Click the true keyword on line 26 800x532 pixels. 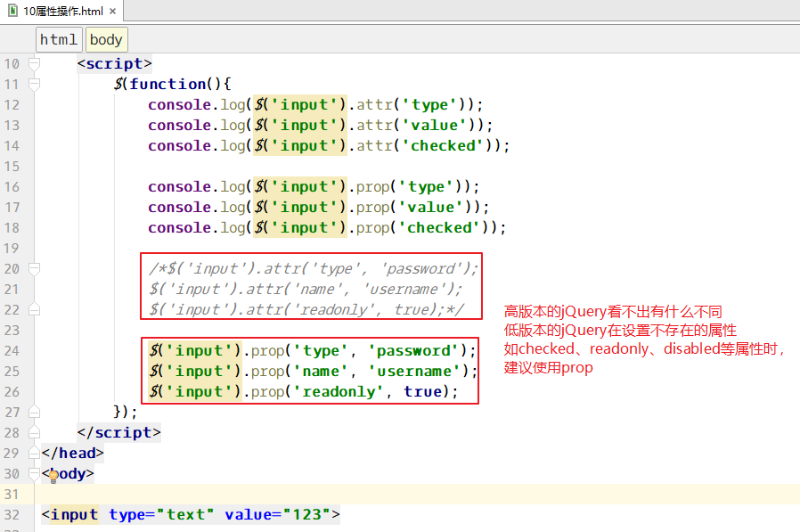coord(422,391)
